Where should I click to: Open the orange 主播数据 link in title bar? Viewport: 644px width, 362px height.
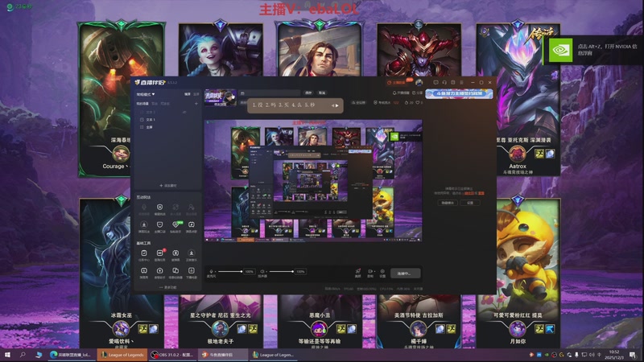[x=397, y=83]
